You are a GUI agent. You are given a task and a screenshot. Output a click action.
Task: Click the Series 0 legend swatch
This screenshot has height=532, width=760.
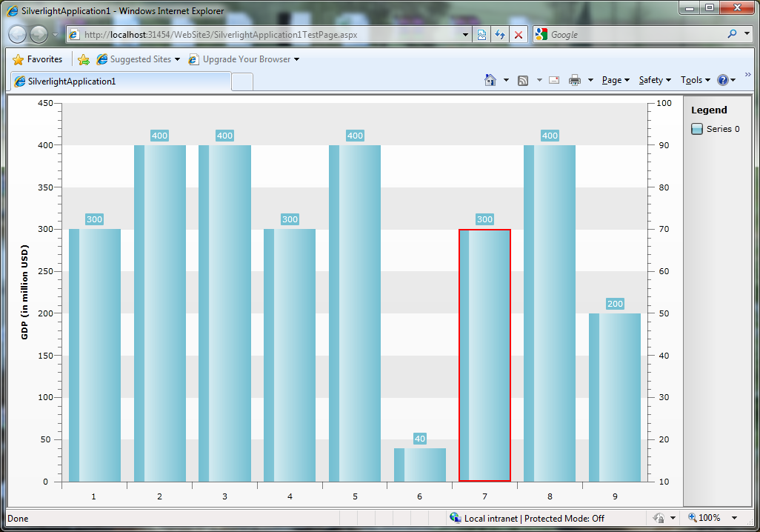tap(696, 129)
